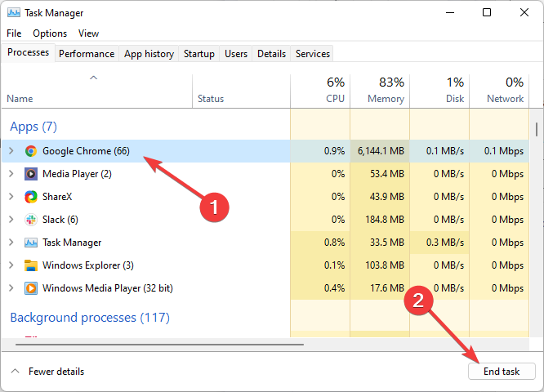The image size is (544, 392).
Task: Expand the Windows Explorer process group
Action: click(11, 265)
